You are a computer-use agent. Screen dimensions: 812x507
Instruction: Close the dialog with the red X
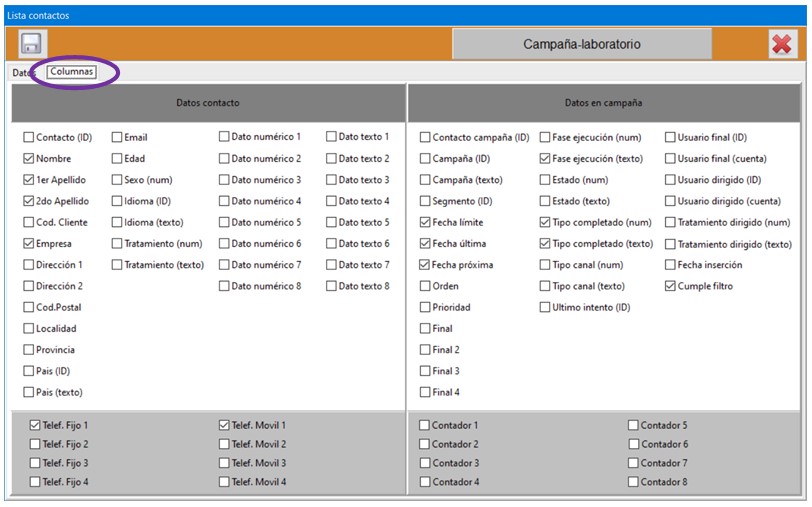tap(782, 45)
